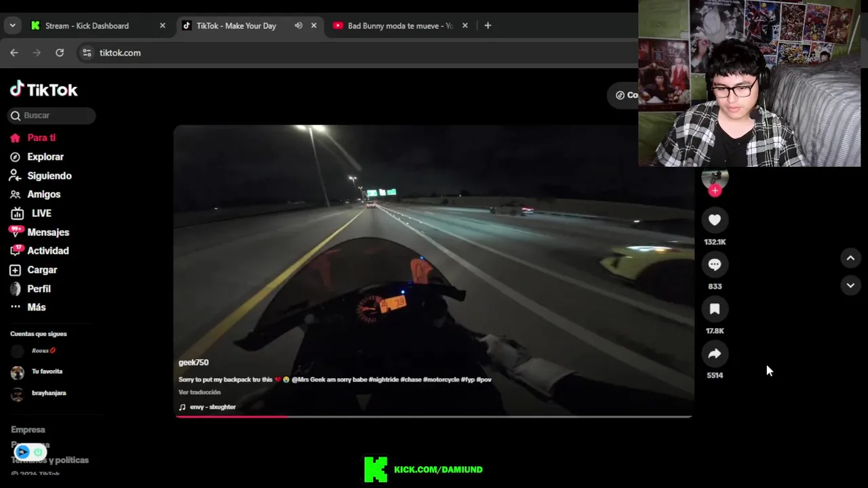Like the video with heart icon
Viewport: 868px width, 488px height.
point(715,220)
